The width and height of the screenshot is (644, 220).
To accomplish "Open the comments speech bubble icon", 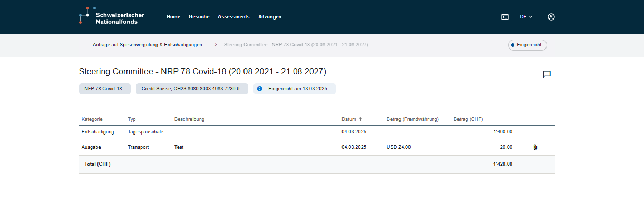I will click(547, 74).
